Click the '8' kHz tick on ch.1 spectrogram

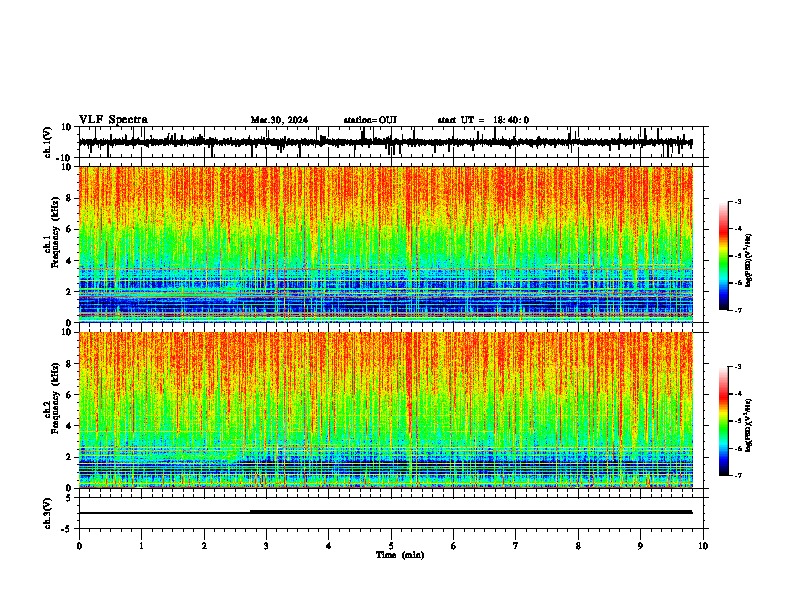tap(69, 198)
